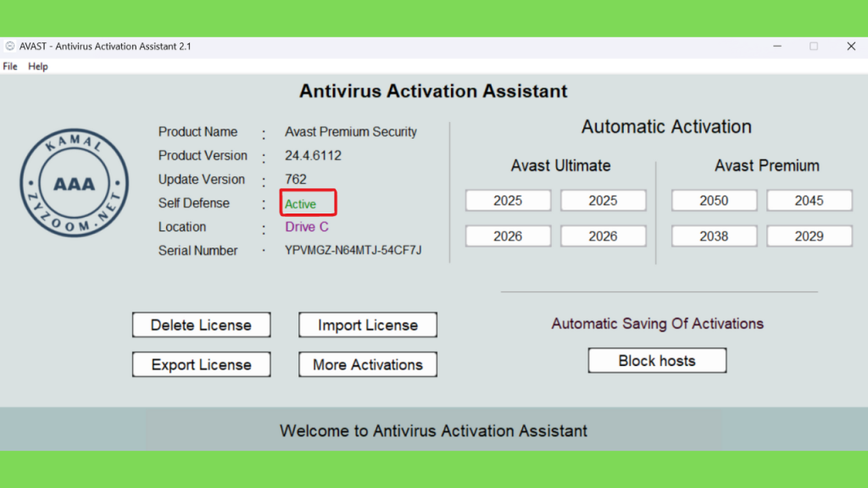The width and height of the screenshot is (868, 488).
Task: Click the 'Drive C' location value
Action: [307, 227]
